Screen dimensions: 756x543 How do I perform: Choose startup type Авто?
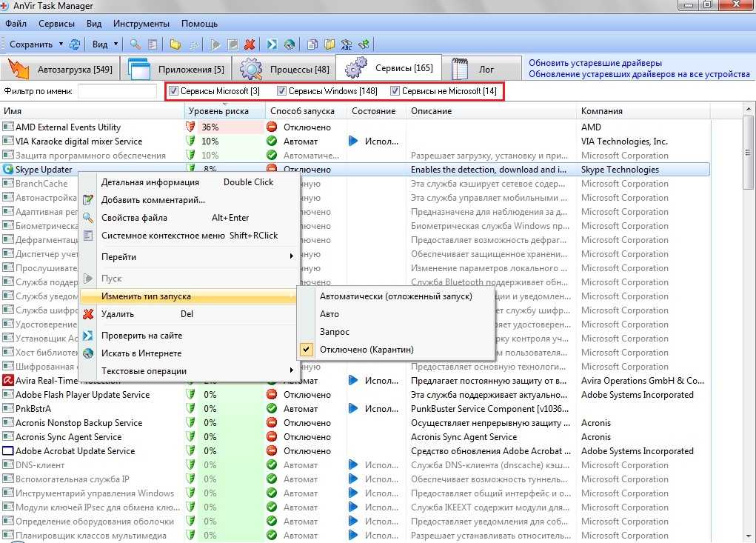pyautogui.click(x=396, y=314)
